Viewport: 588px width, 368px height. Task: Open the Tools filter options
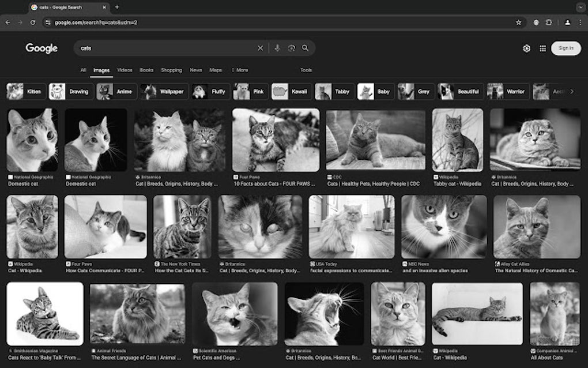[x=306, y=70]
